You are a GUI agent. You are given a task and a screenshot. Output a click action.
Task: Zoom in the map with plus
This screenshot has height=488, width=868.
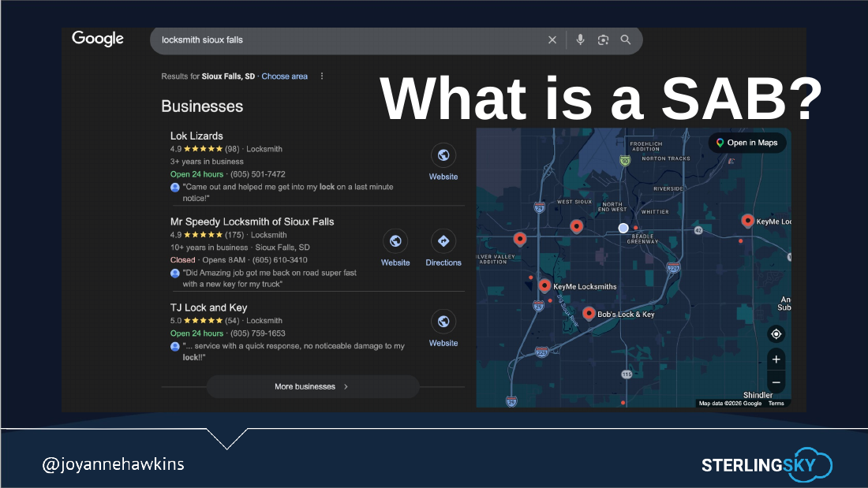tap(776, 359)
